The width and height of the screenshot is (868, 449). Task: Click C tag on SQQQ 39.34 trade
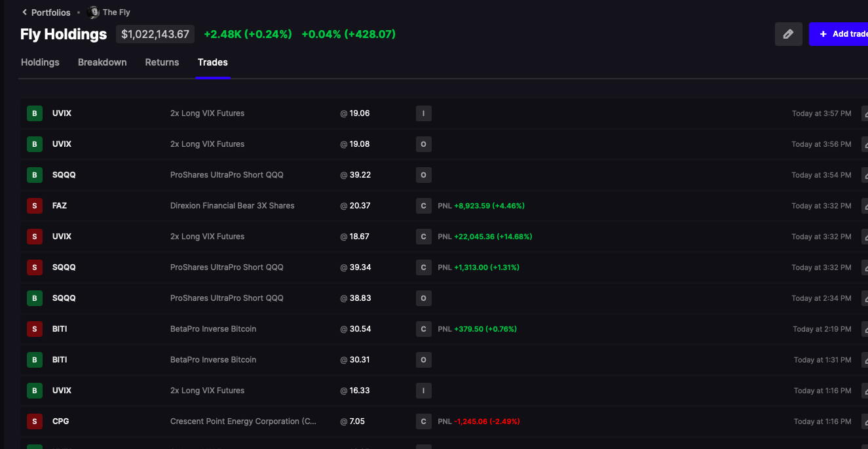pyautogui.click(x=424, y=267)
